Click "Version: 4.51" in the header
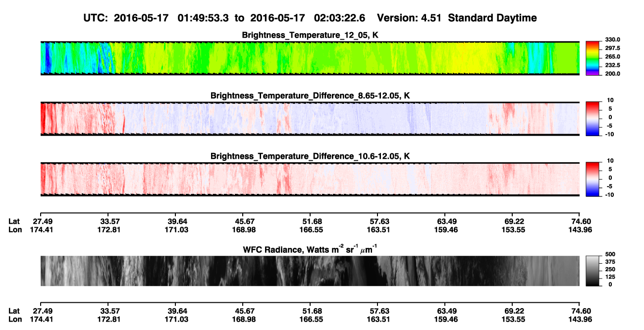The width and height of the screenshot is (644, 330). coord(410,18)
